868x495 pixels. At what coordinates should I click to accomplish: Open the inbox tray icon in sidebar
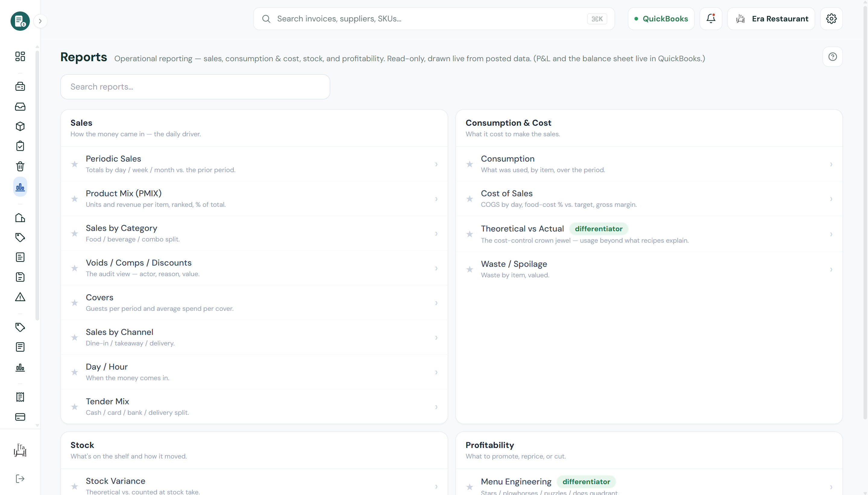(20, 106)
